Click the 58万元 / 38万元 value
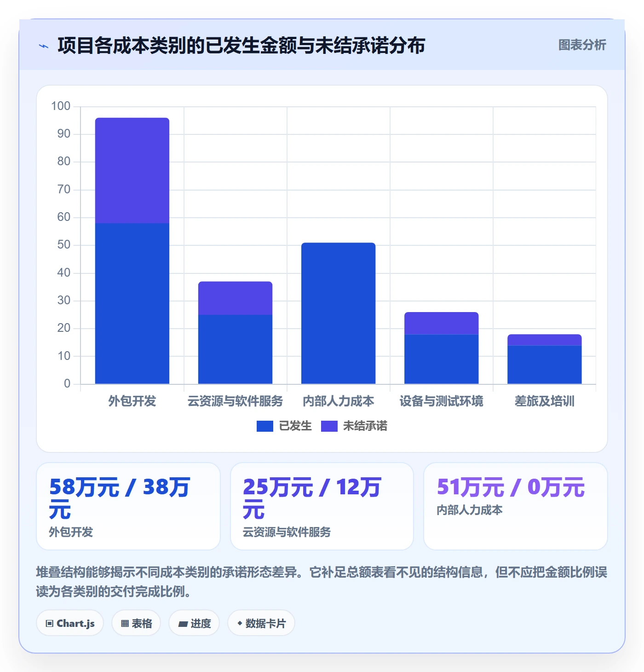 [120, 498]
